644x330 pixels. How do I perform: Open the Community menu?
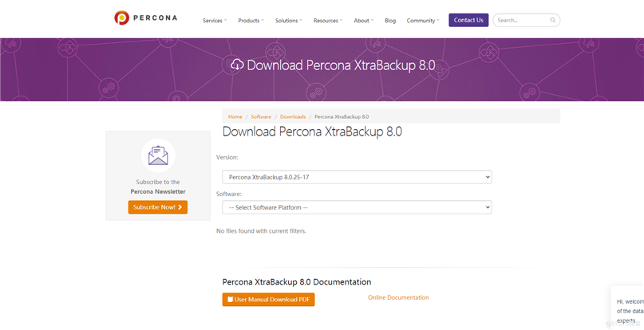pos(423,21)
